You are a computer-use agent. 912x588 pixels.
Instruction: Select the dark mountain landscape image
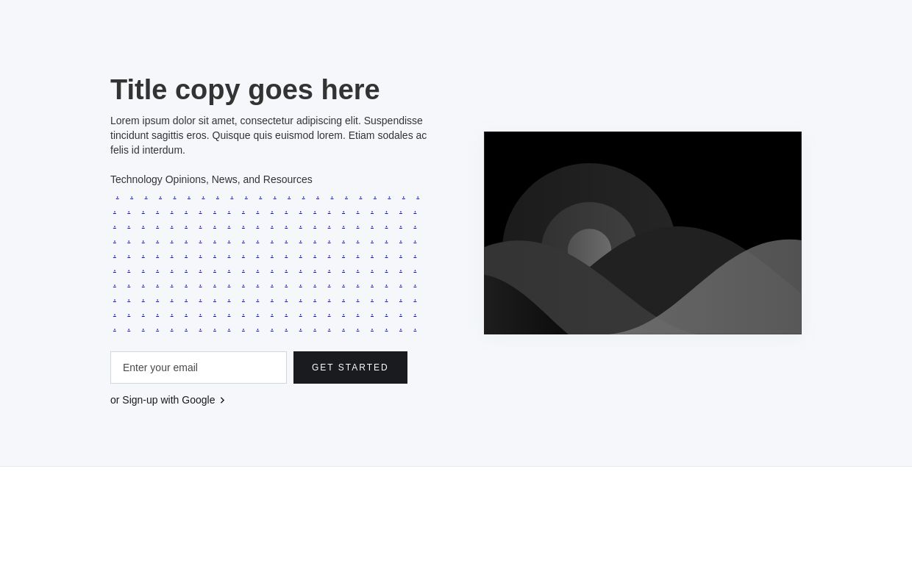[x=642, y=233]
